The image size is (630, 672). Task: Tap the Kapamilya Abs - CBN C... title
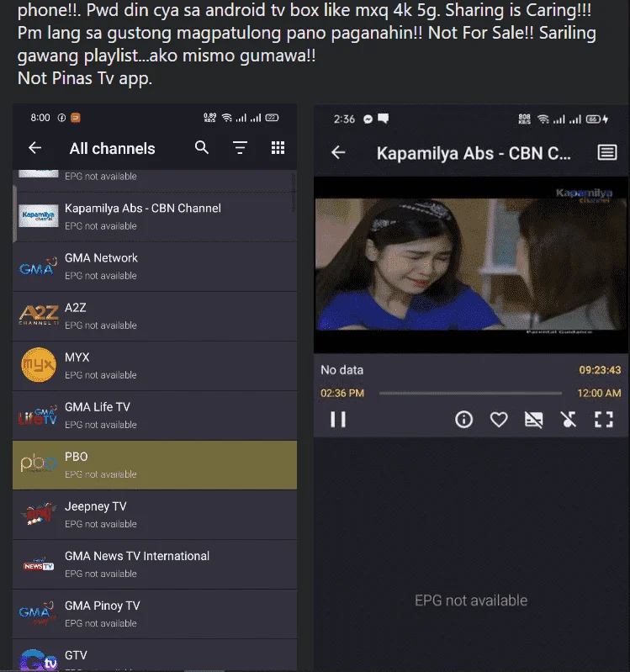coord(474,153)
